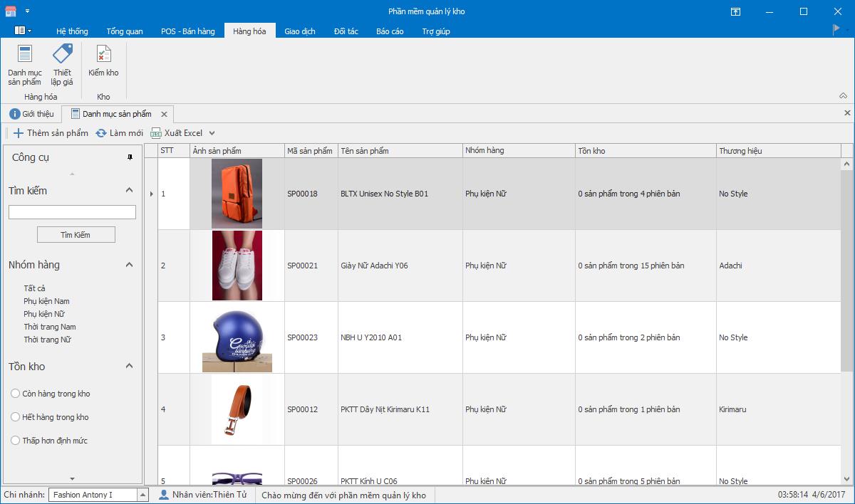Screen dimensions: 855x504
Task: Filter by Phụ kiện Nam group
Action: [x=46, y=301]
